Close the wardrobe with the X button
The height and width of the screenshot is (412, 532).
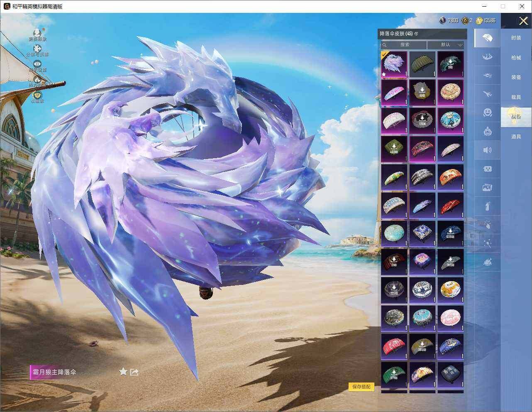523,21
